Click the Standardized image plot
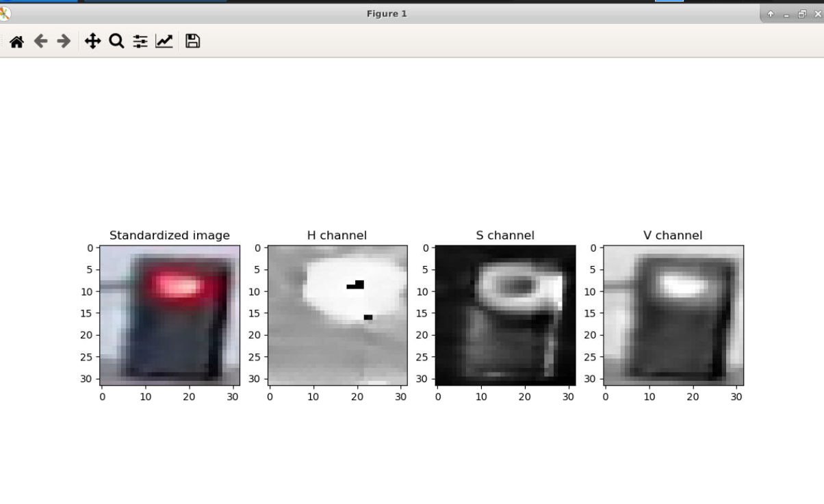The image size is (824, 504). coord(170,315)
